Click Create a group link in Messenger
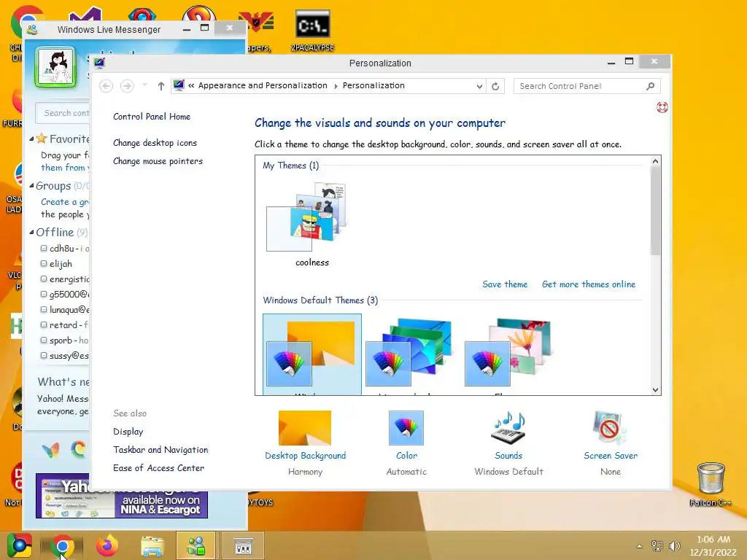 (65, 202)
